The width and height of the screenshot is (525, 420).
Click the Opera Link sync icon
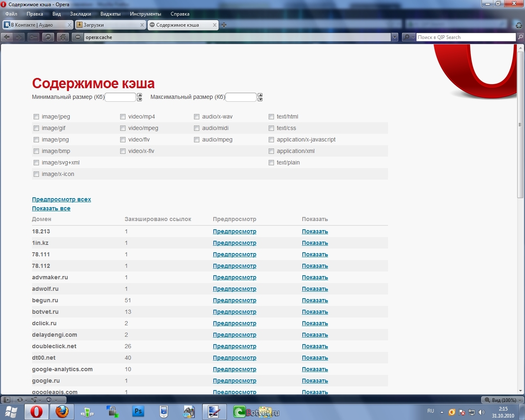pyautogui.click(x=21, y=400)
